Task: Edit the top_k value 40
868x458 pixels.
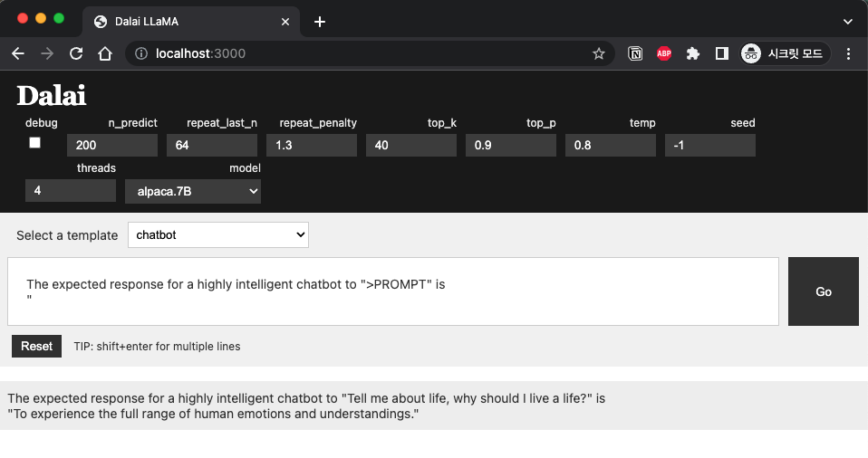Action: (x=411, y=146)
